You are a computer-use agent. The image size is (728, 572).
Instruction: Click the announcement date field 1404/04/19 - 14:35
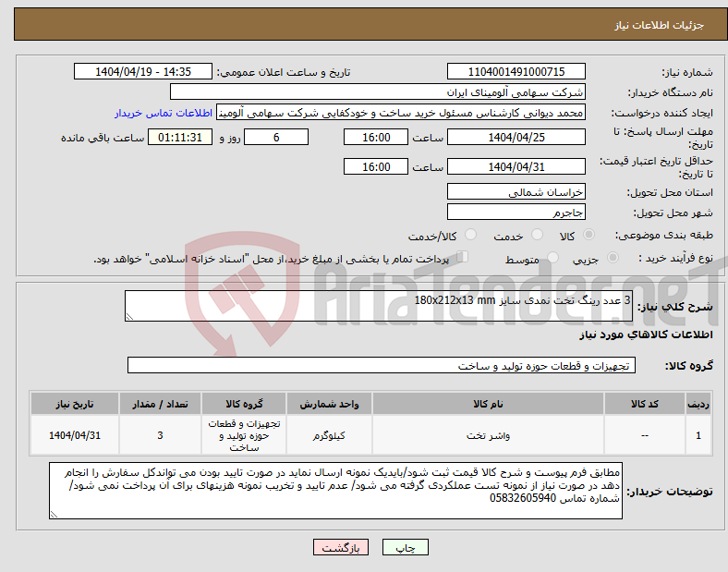coord(143,71)
